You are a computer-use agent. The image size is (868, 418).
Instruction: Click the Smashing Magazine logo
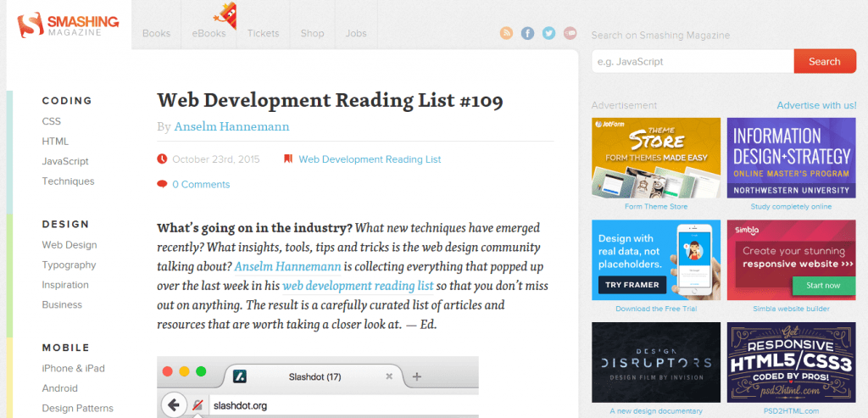point(68,25)
